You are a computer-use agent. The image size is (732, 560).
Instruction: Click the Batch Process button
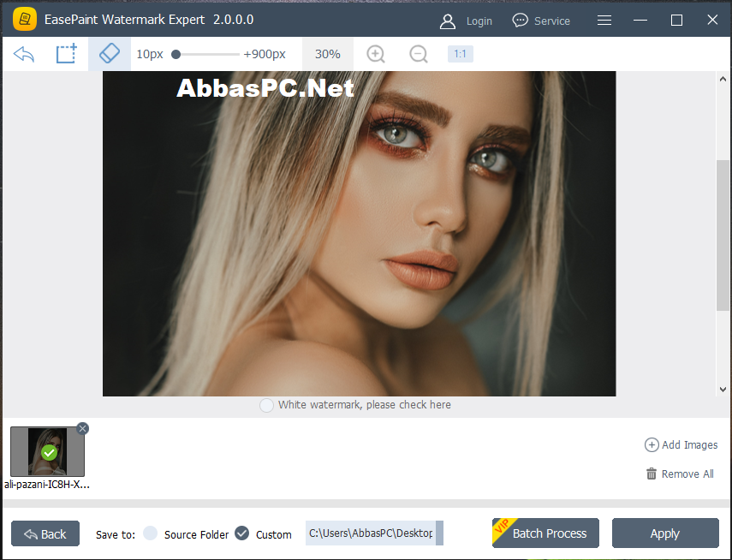point(545,533)
